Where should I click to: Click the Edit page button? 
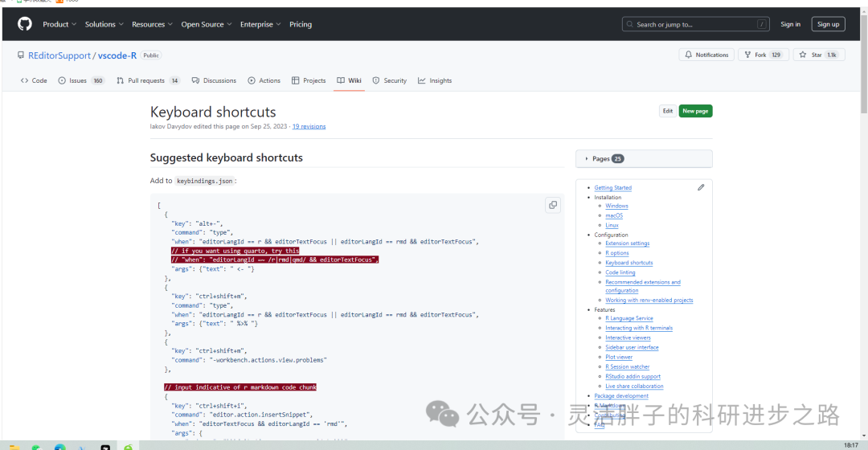click(x=668, y=111)
